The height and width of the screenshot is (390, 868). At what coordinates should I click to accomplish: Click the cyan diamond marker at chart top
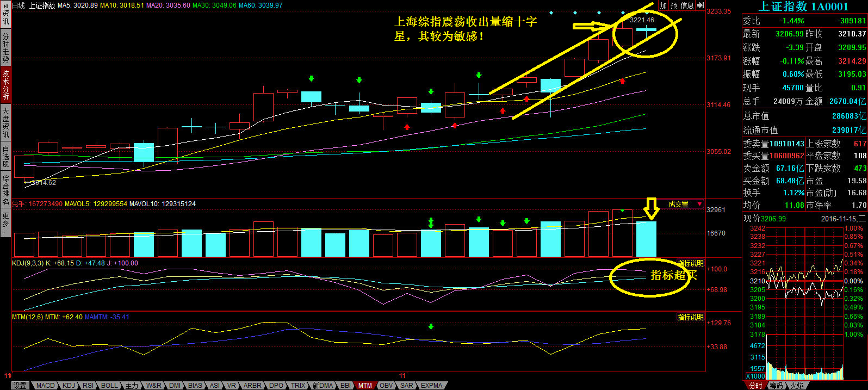[x=551, y=13]
